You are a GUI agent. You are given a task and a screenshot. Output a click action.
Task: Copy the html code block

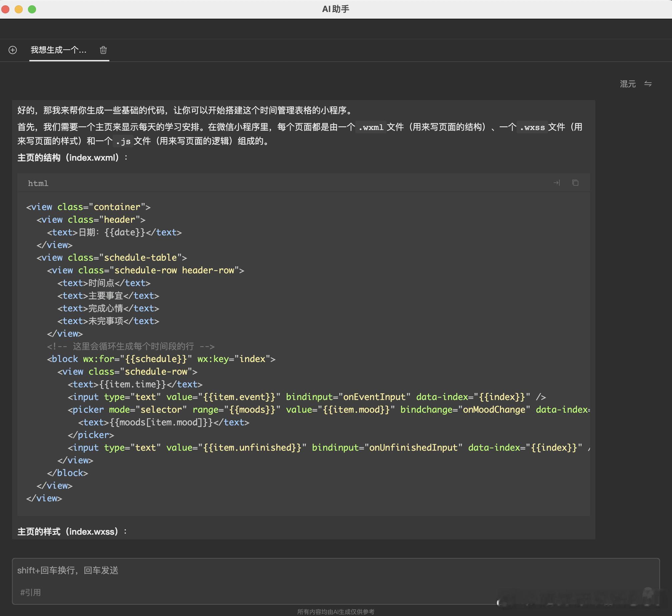point(575,183)
